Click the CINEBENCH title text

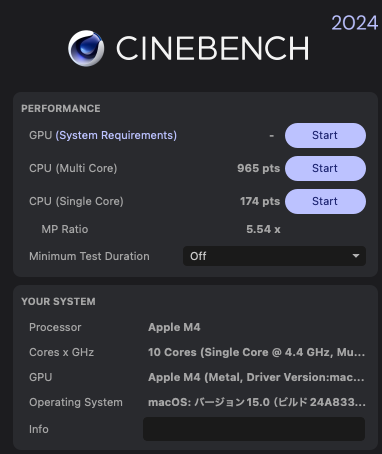tap(212, 48)
